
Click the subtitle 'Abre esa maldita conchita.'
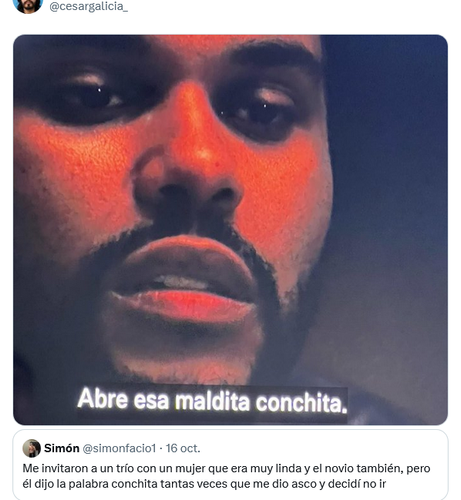[212, 400]
